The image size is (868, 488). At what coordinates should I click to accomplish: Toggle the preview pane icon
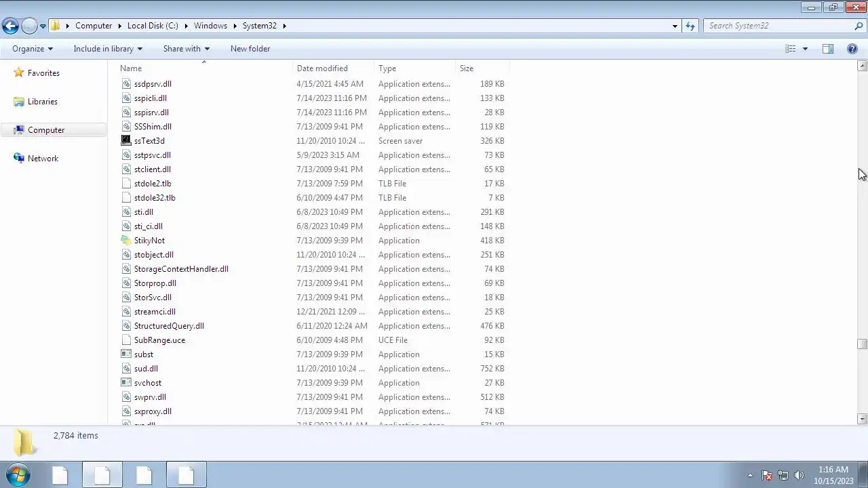828,49
